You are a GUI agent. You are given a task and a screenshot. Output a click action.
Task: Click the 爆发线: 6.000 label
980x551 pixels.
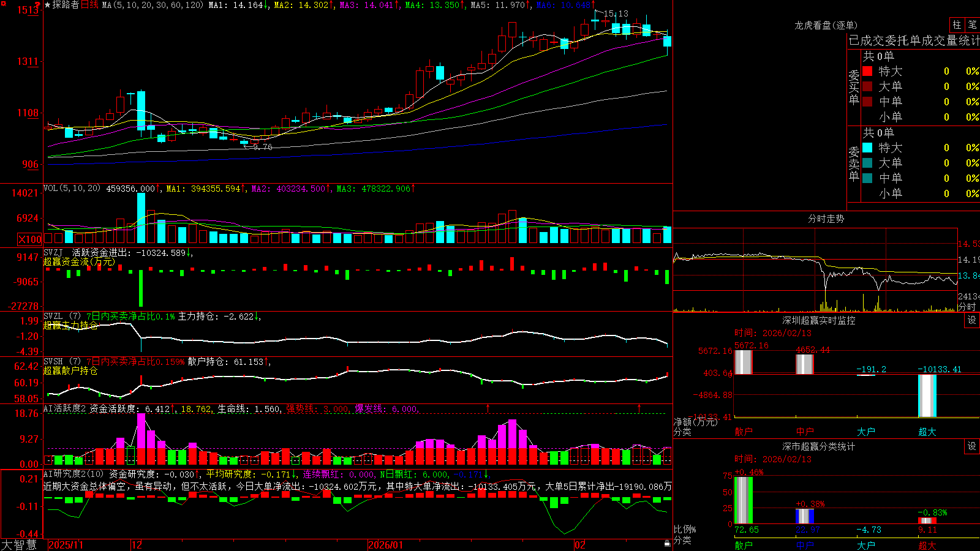point(387,408)
